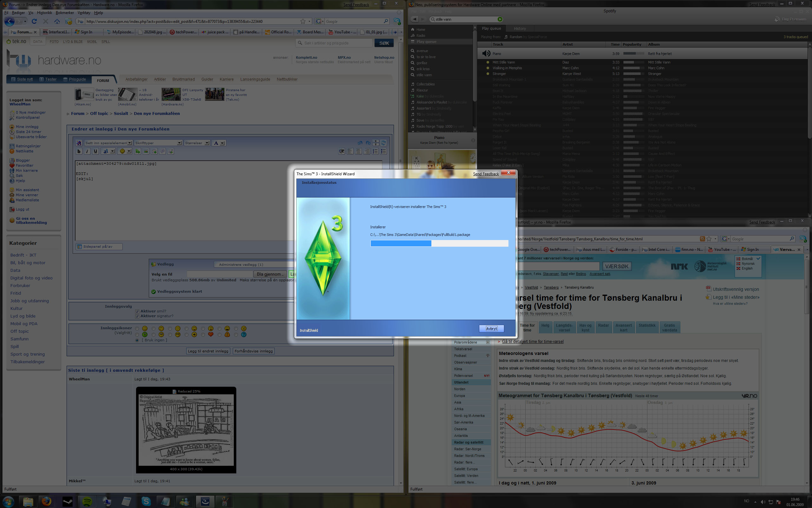Select the heart post icon radio button
812x508 pixels.
pyautogui.click(x=203, y=335)
